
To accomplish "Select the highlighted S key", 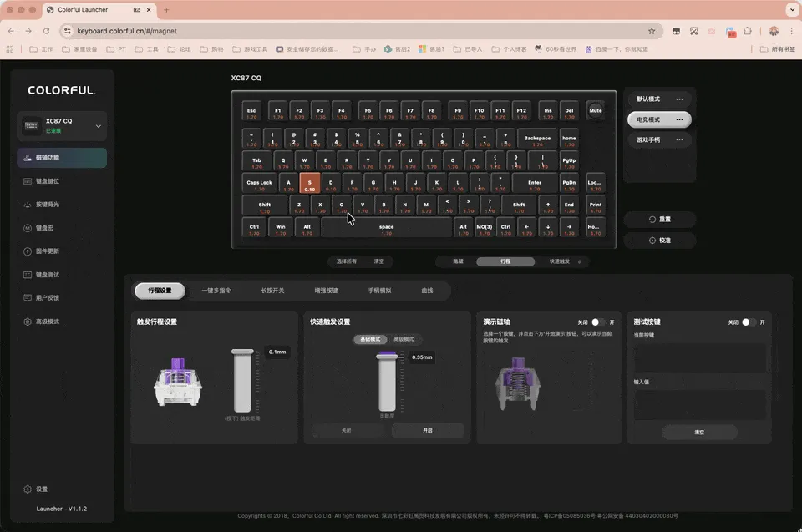I will point(309,183).
